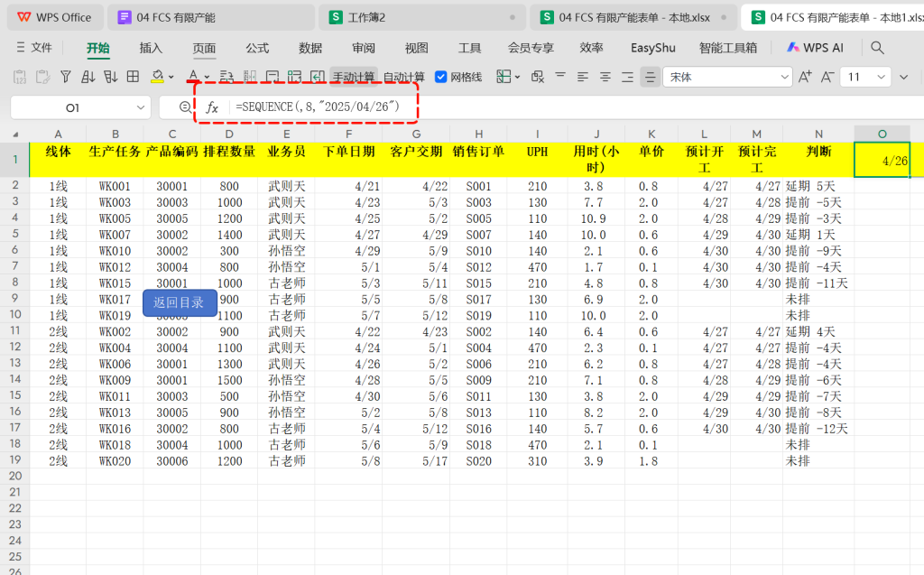Switch to 04 FCS 有限产能表单 - 本地.xlsx tab
Viewport: 924px width, 575px height.
point(633,18)
